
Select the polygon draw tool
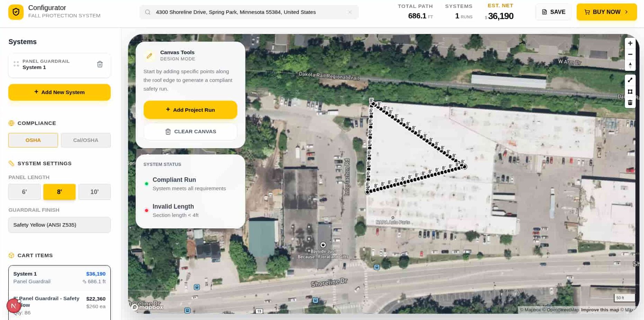tap(630, 91)
